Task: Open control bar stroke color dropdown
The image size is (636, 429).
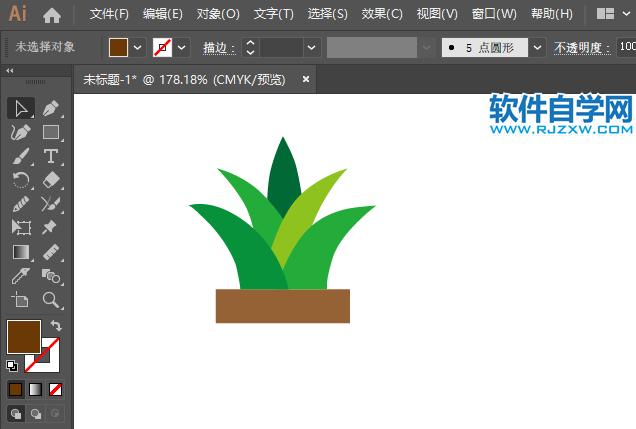Action: click(182, 47)
